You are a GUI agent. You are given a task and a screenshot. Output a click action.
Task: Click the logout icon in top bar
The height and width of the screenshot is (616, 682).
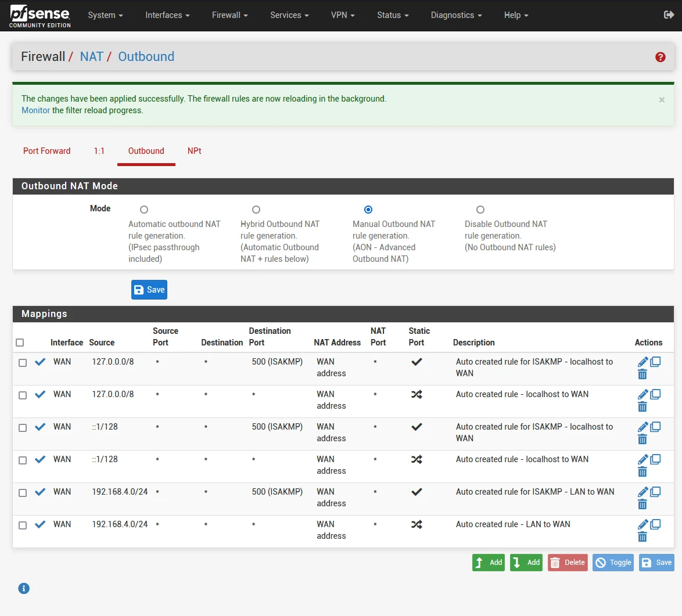(669, 15)
